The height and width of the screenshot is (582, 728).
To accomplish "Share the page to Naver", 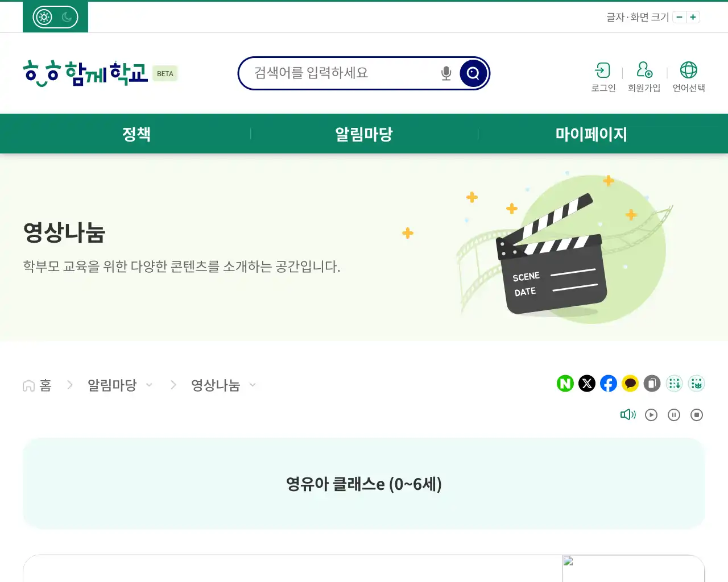I will point(565,384).
